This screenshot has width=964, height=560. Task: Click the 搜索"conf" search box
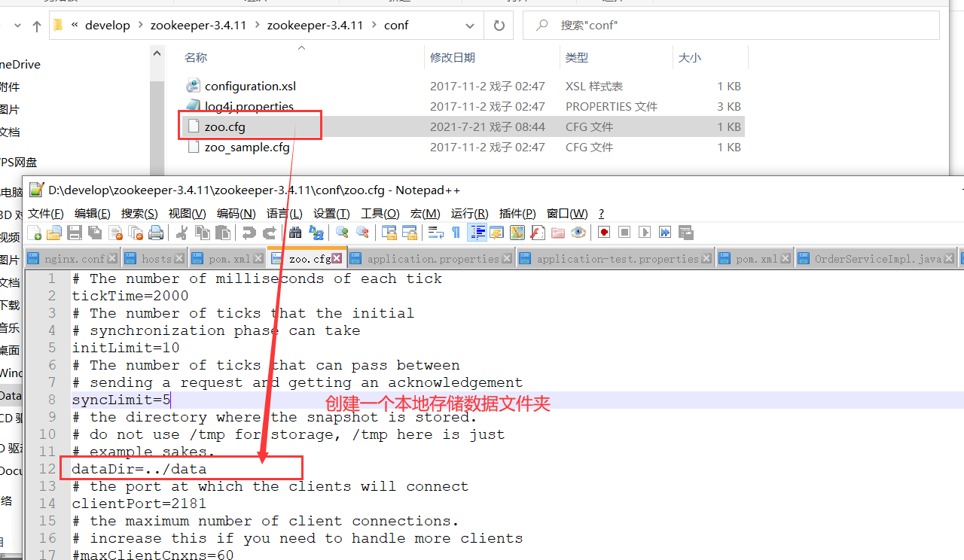pyautogui.click(x=731, y=25)
